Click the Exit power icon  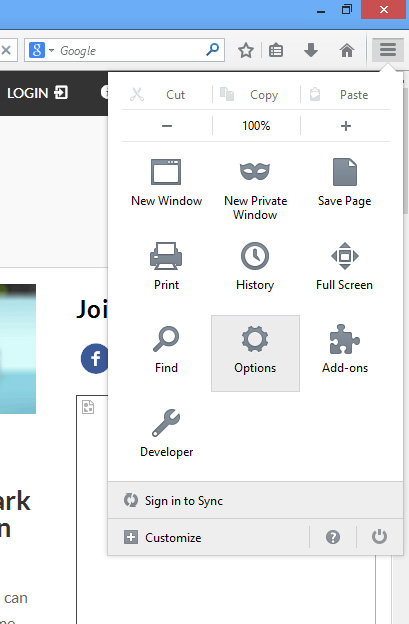point(379,537)
